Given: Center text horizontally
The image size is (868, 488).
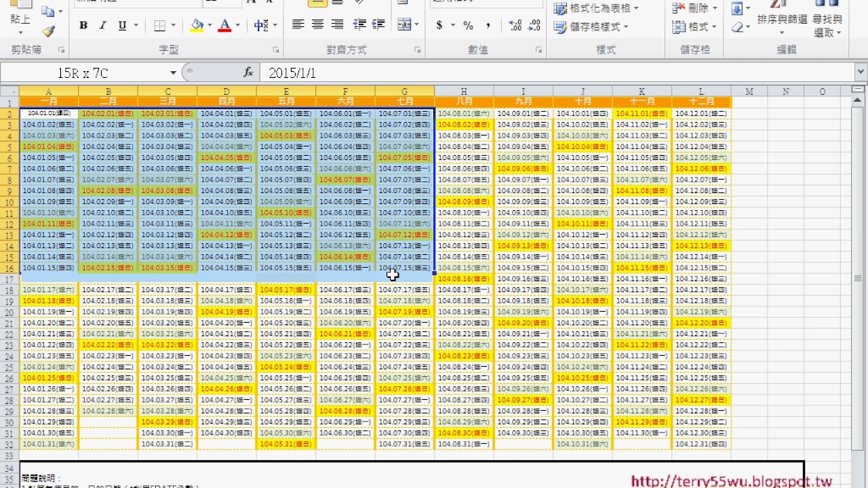Looking at the screenshot, I should (x=317, y=24).
